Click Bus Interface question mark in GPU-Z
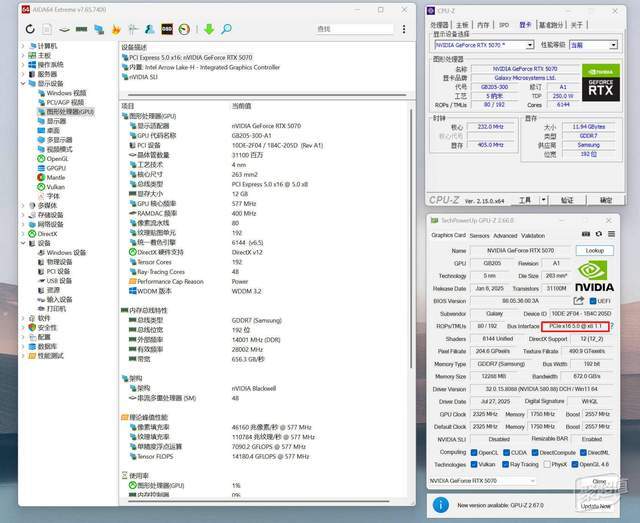The width and height of the screenshot is (640, 523). [612, 326]
